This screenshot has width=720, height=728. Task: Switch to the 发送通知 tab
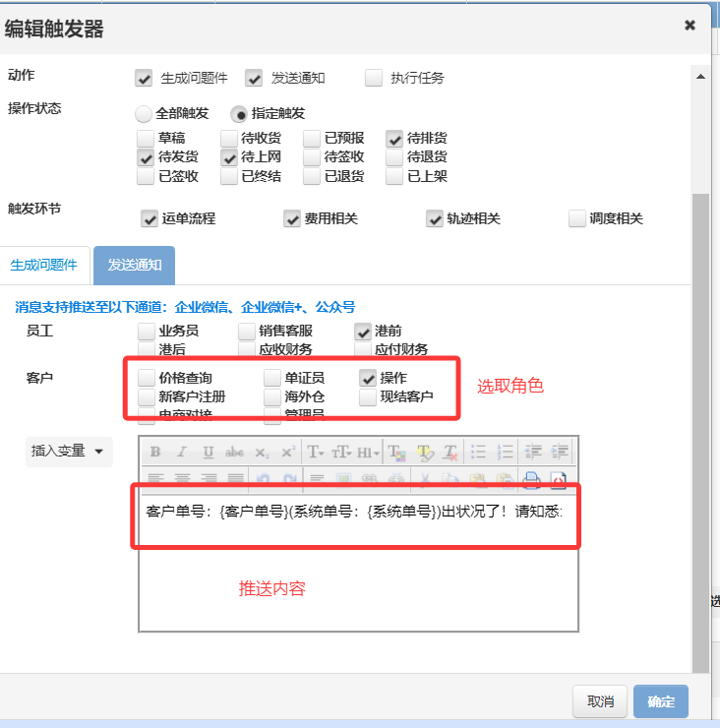135,265
